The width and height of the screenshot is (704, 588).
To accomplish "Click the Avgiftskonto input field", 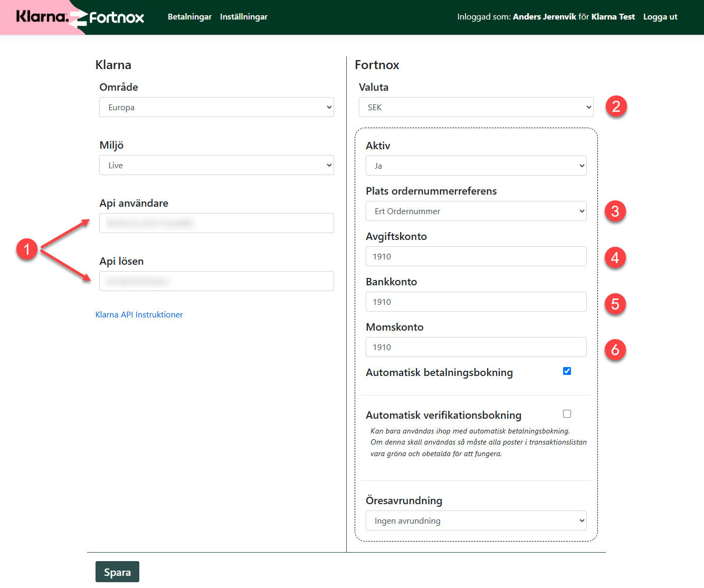I will click(476, 256).
